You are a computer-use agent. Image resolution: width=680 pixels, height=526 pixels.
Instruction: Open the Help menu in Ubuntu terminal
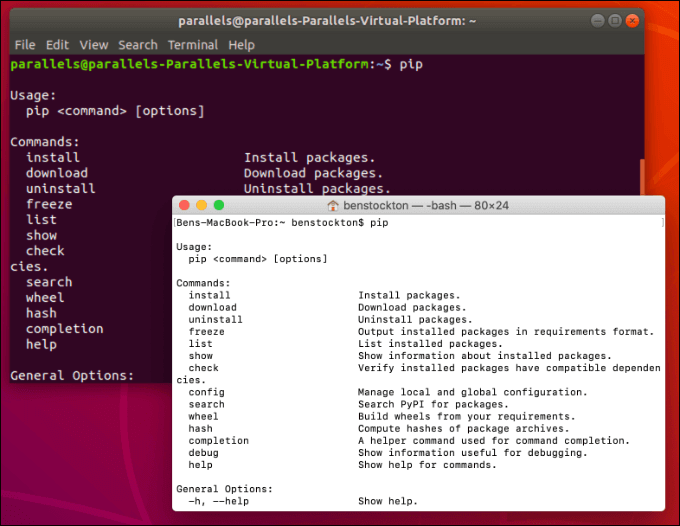[x=242, y=45]
